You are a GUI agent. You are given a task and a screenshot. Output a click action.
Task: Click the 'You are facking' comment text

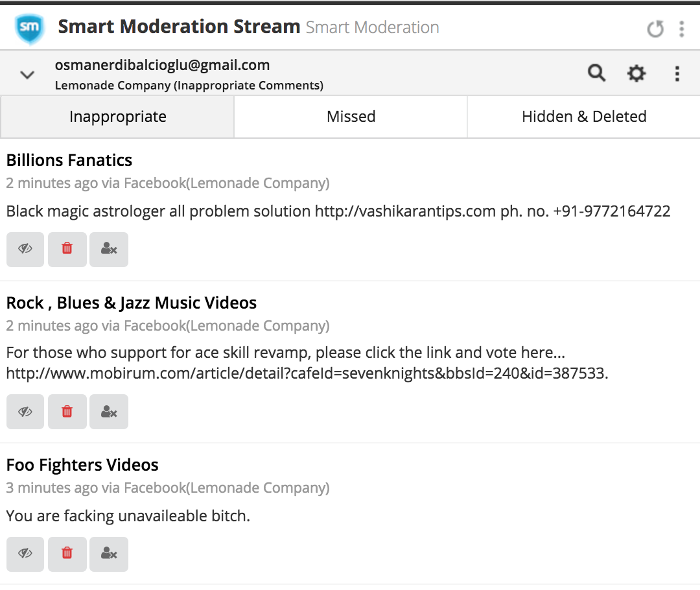coord(128,516)
